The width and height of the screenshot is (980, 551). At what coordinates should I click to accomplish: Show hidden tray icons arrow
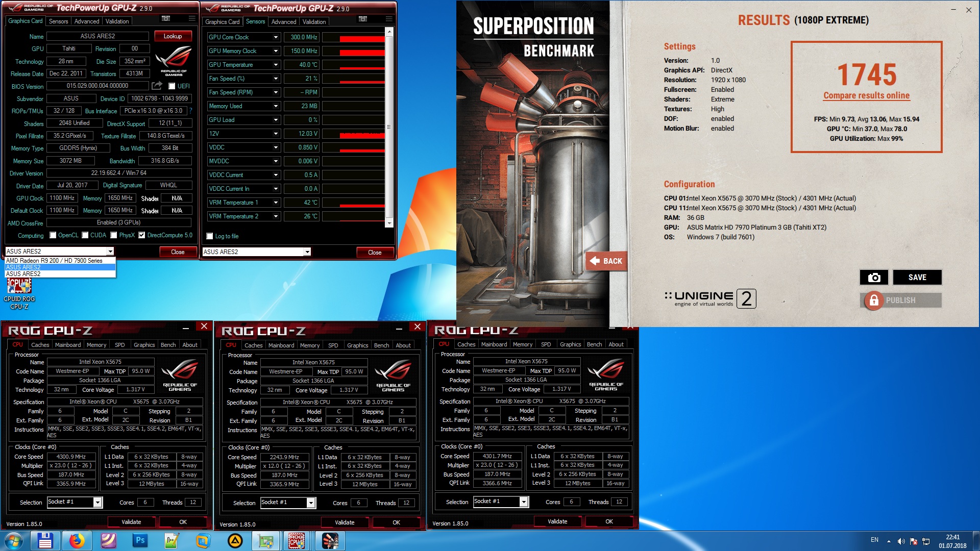(x=889, y=541)
